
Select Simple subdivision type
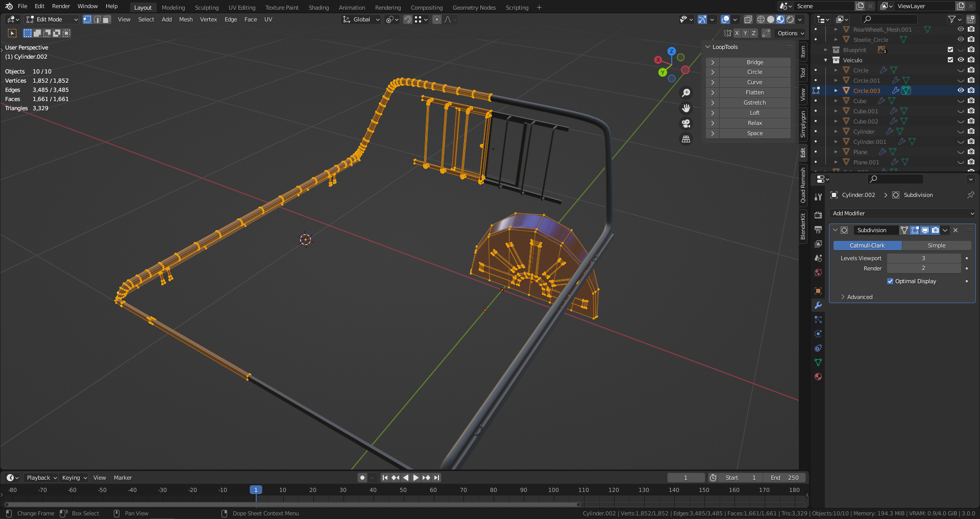pos(937,245)
